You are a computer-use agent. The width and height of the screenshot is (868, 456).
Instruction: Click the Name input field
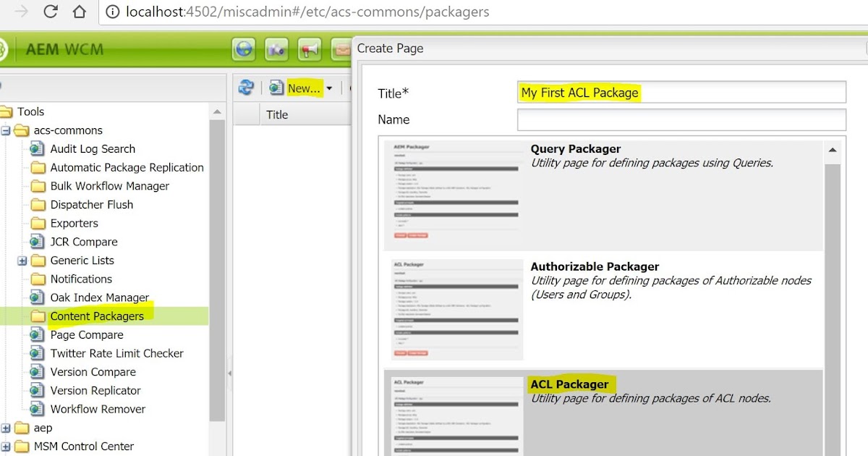click(x=681, y=119)
